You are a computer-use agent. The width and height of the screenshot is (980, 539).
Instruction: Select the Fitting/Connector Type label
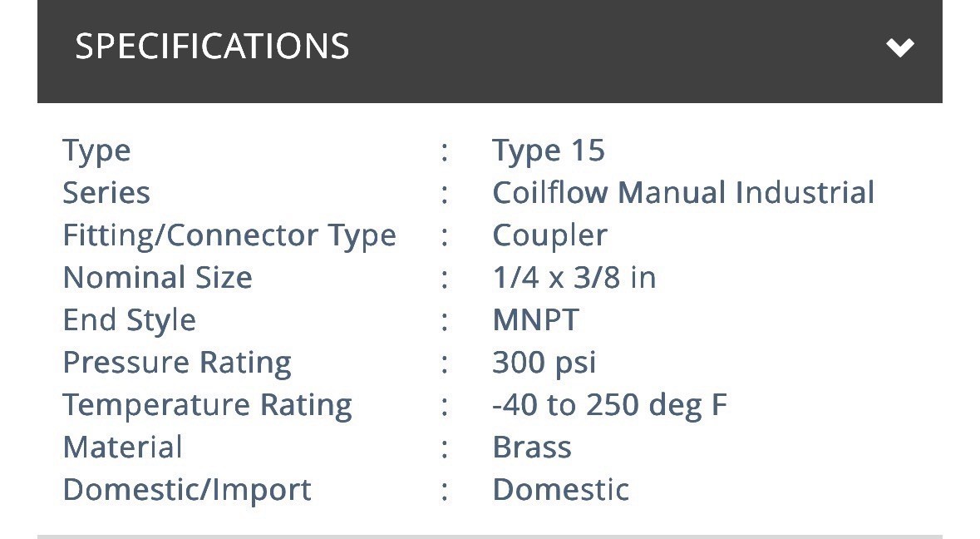click(x=229, y=235)
